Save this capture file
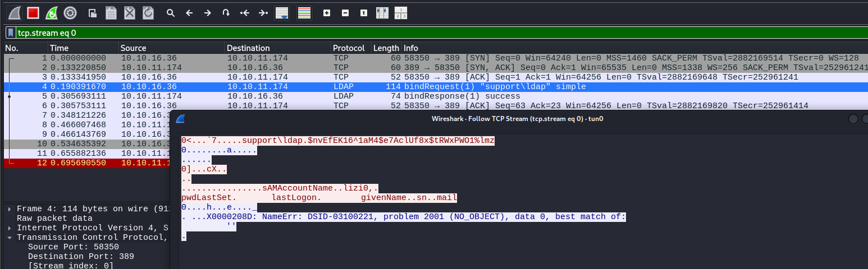The height and width of the screenshot is (269, 868). pyautogui.click(x=111, y=12)
